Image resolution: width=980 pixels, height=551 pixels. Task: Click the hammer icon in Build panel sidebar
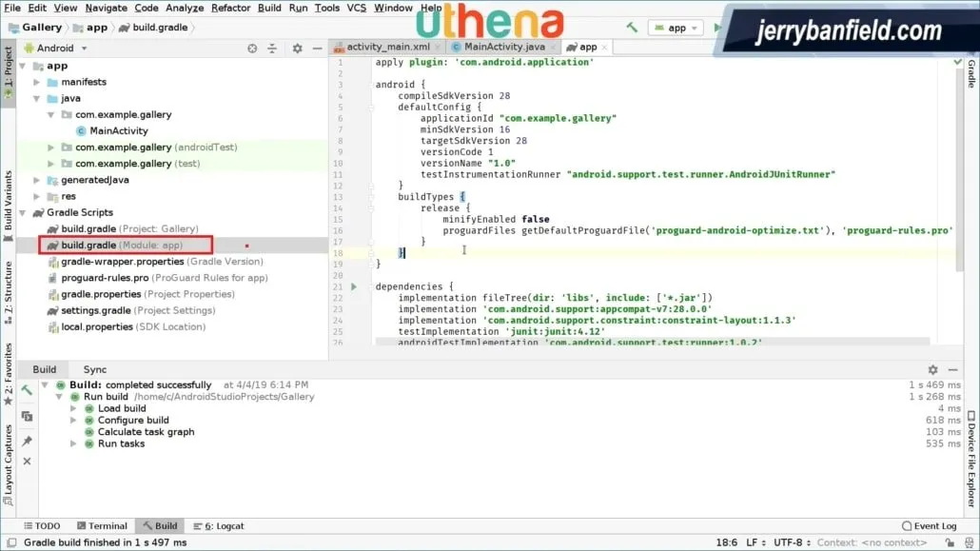27,390
